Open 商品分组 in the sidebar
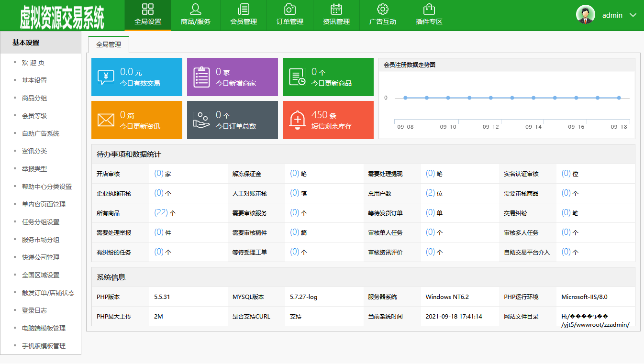 (34, 98)
